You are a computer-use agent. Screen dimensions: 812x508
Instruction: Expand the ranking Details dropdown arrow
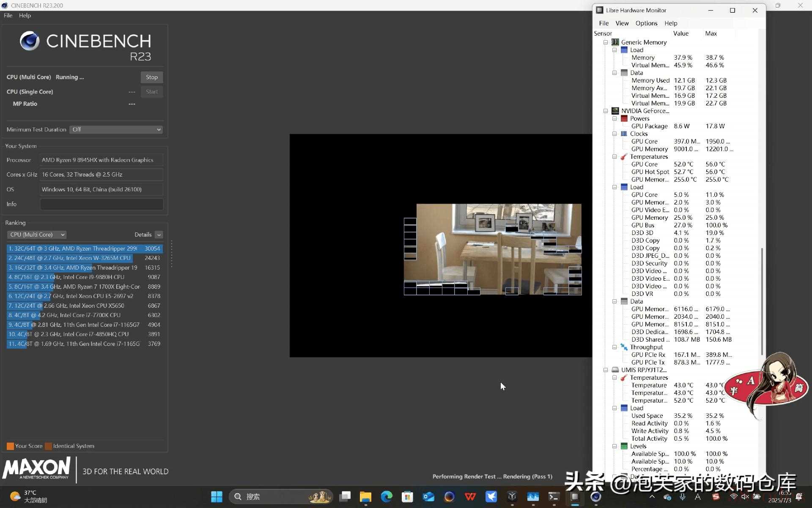(159, 235)
